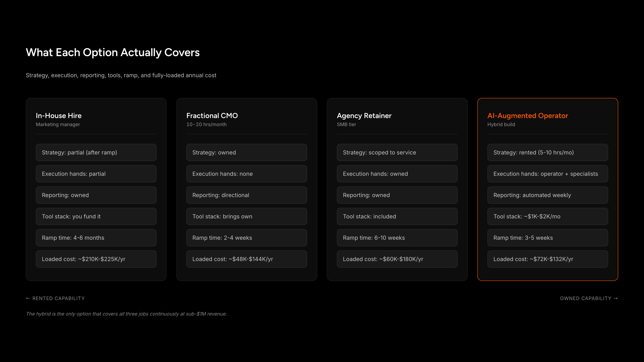The width and height of the screenshot is (644, 362).
Task: Click 'Reporting: owned' under In-House Hire
Action: point(96,195)
